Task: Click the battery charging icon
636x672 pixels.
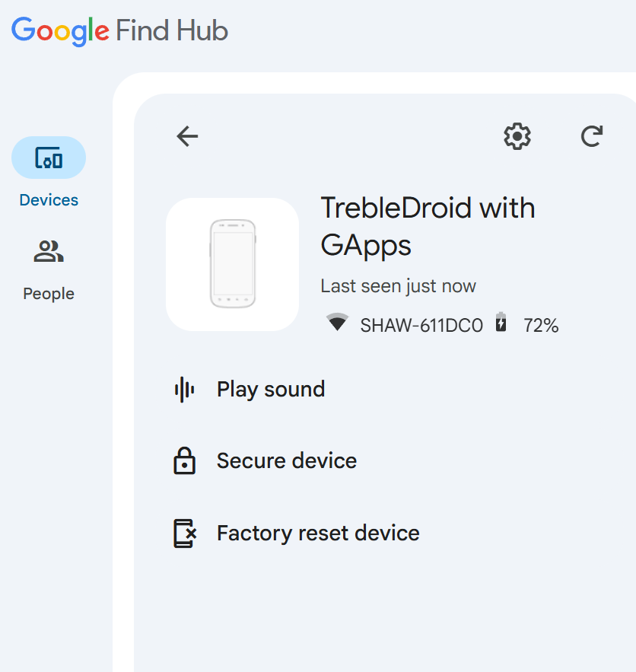Action: pos(501,323)
